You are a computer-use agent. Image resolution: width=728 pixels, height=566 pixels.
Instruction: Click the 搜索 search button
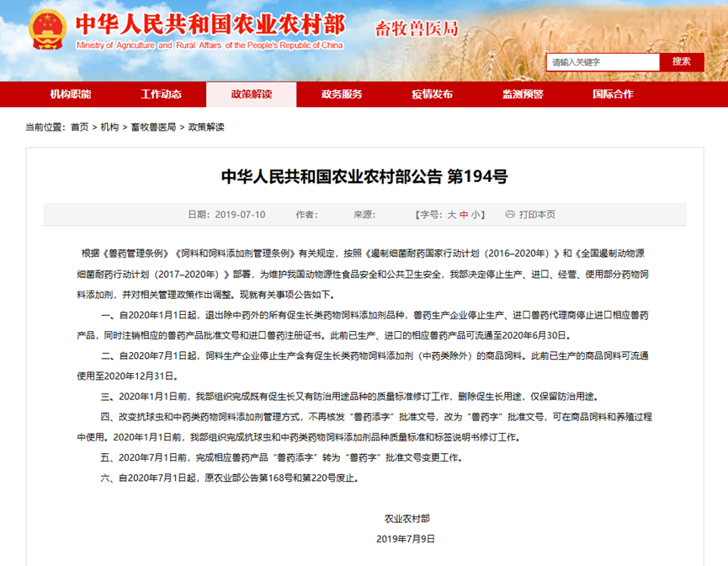tap(682, 61)
